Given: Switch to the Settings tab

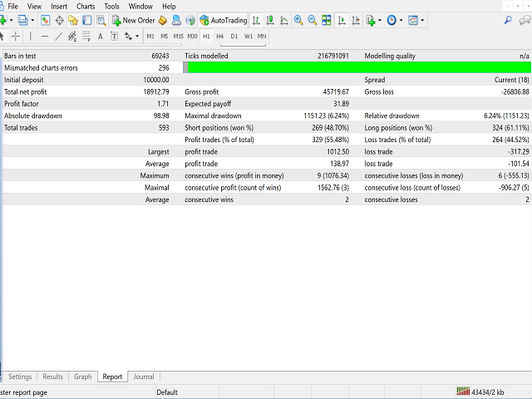Looking at the screenshot, I should 20,377.
